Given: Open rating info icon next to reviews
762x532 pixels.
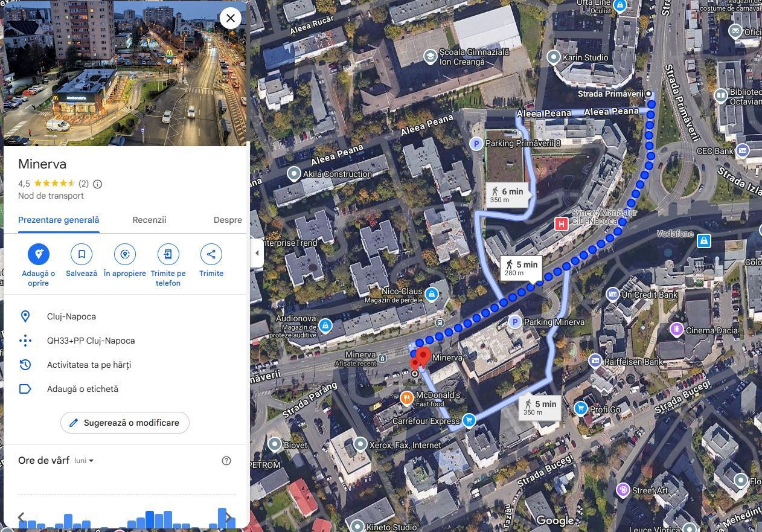Looking at the screenshot, I should [x=98, y=184].
